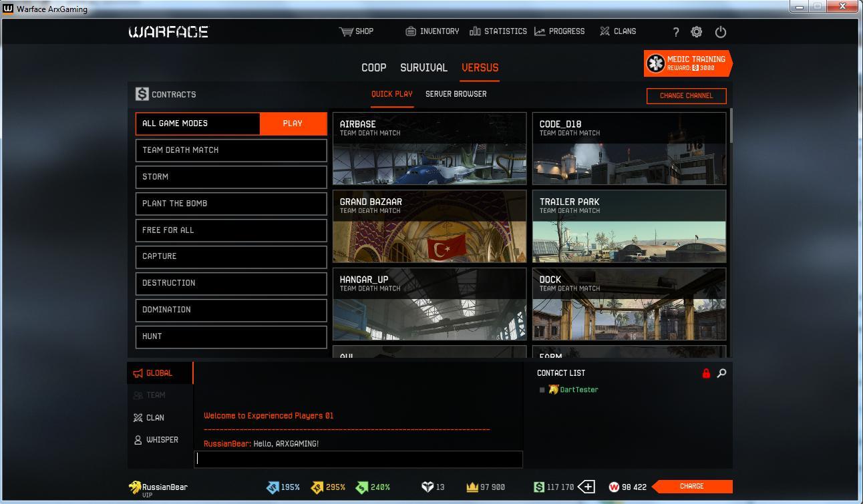863x504 pixels.
Task: Select All Game Modes option
Action: click(198, 123)
